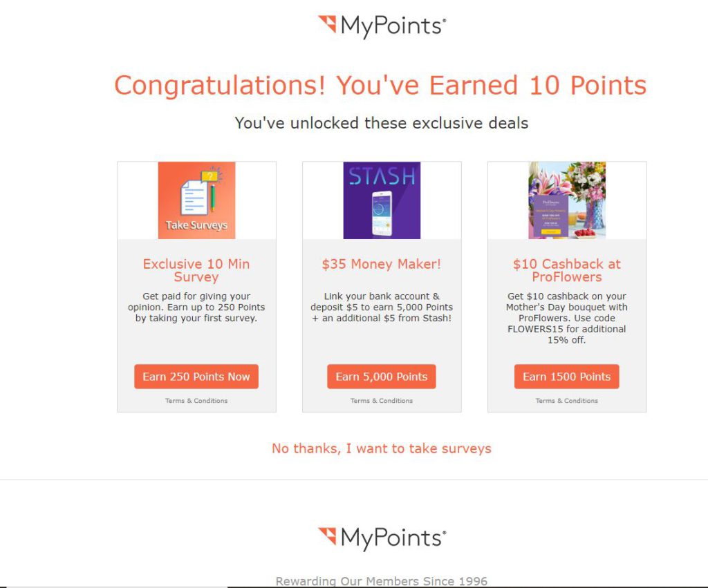Select 'No thanks, I want to take surveys'
The width and height of the screenshot is (708, 588).
[x=381, y=448]
